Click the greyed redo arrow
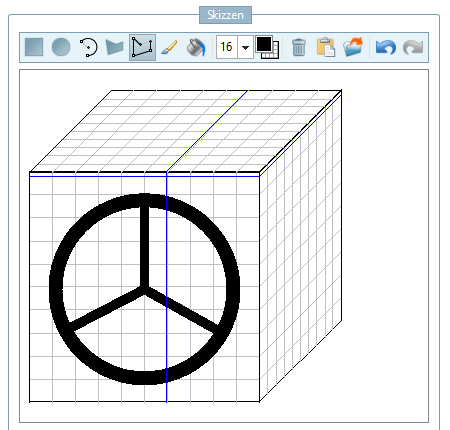 coord(413,47)
